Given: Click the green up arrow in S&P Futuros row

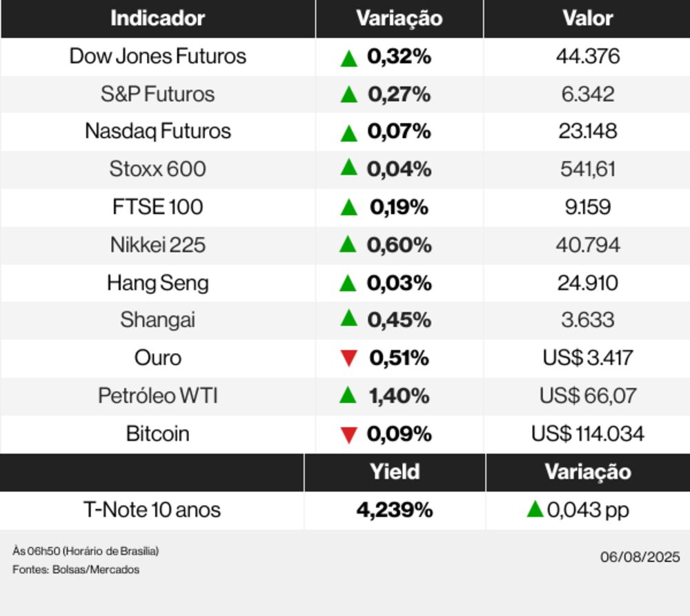Looking at the screenshot, I should pyautogui.click(x=349, y=95).
